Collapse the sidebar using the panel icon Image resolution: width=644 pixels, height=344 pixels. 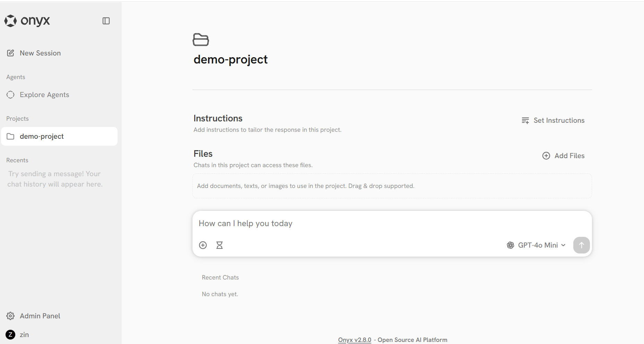106,21
